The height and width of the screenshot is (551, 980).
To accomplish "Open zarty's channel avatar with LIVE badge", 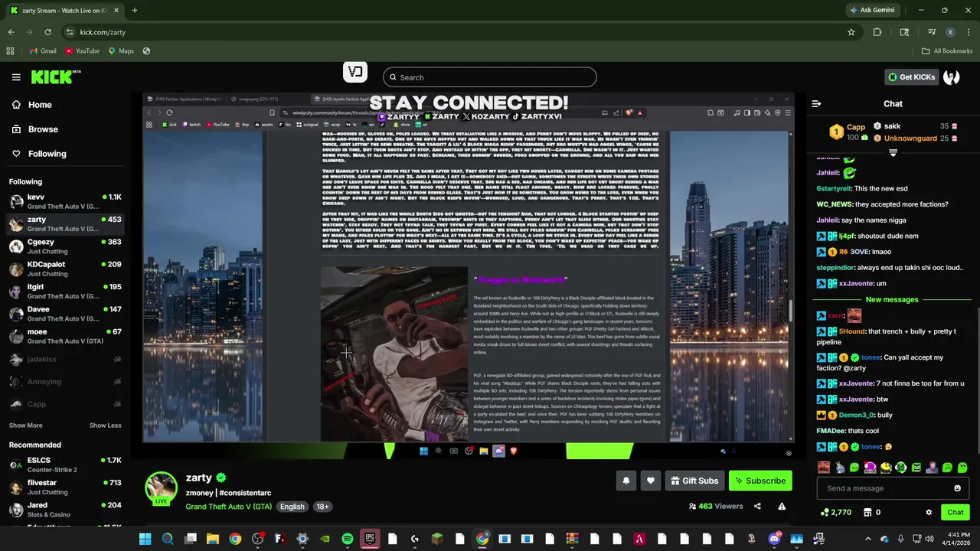I will [x=162, y=488].
